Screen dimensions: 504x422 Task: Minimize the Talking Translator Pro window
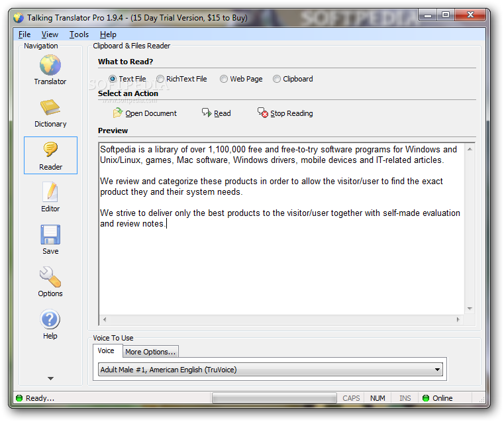428,15
